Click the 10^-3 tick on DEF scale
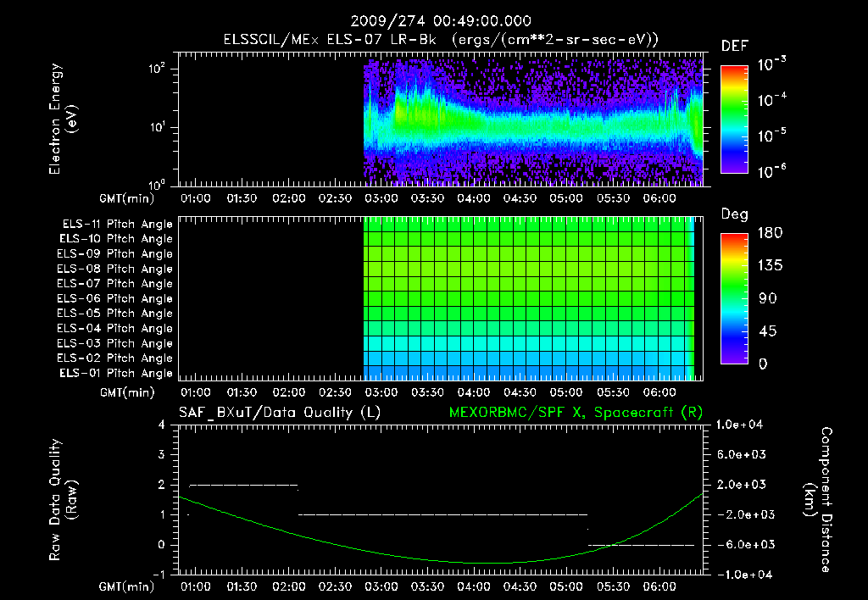The image size is (868, 600). (771, 64)
